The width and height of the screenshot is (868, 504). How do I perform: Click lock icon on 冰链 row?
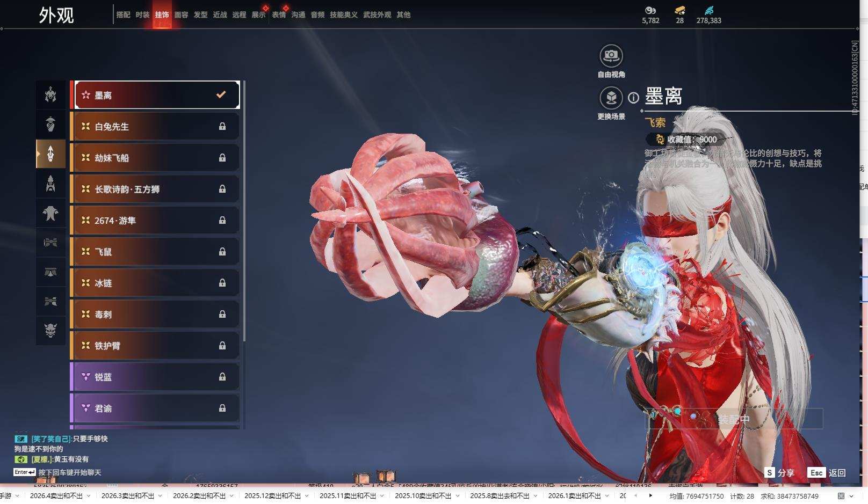click(222, 283)
